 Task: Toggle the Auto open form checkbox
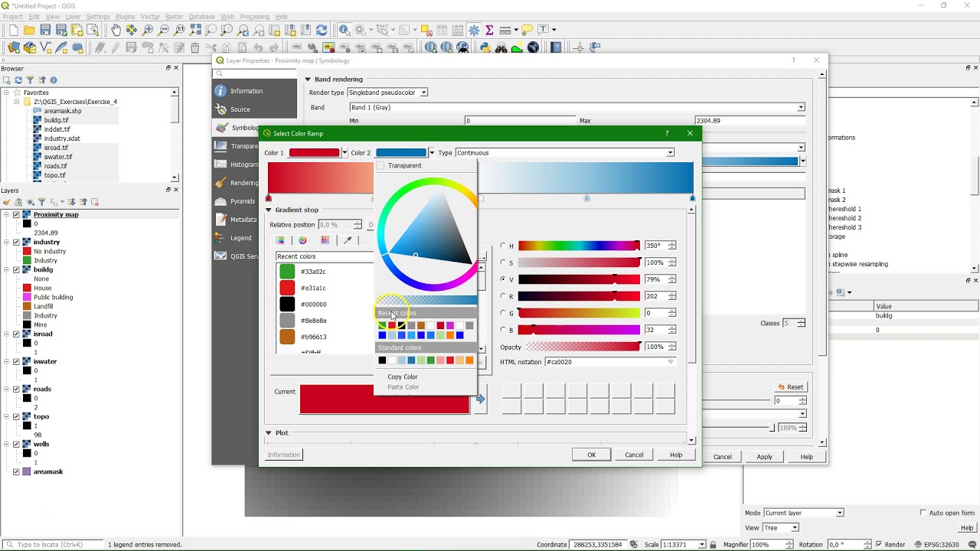[x=923, y=513]
